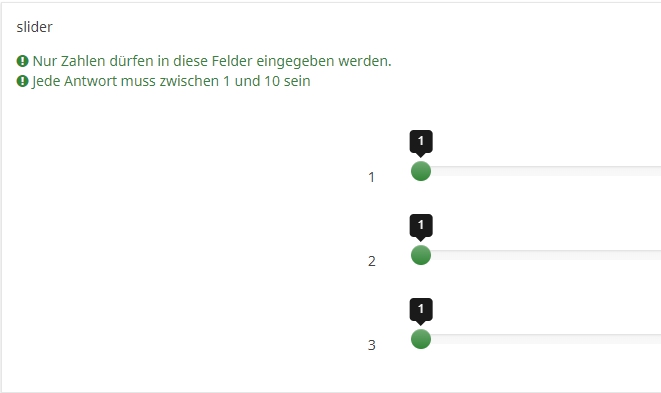The width and height of the screenshot is (661, 393).
Task: Click the row label '3'
Action: (x=371, y=345)
